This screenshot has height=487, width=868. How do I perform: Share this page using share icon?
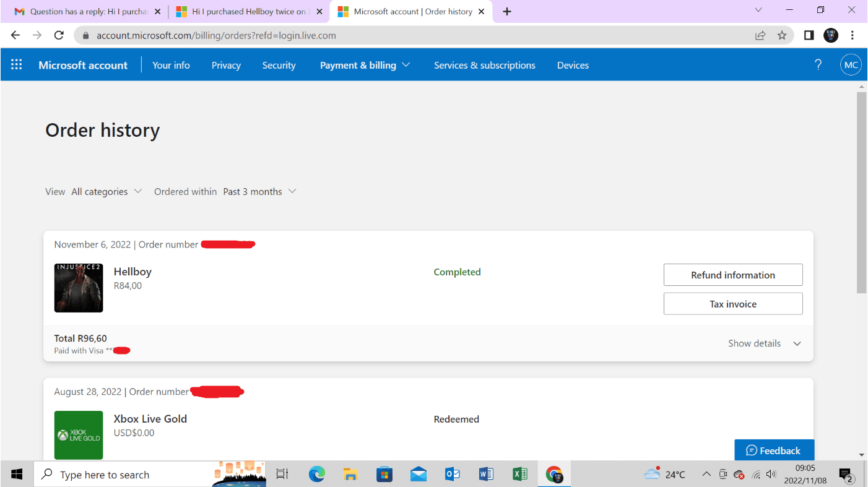[760, 35]
